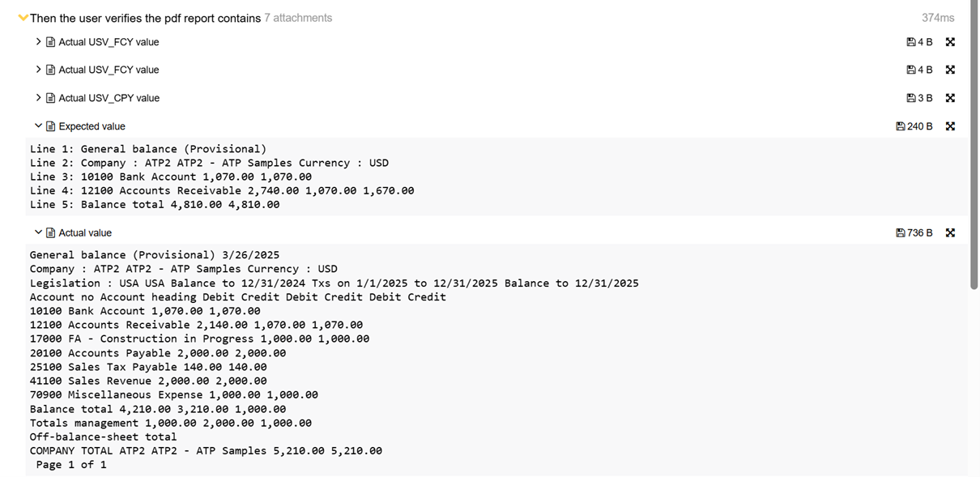Click the second 'Actual USV_FCY value' label
This screenshot has height=477, width=980.
(x=109, y=70)
